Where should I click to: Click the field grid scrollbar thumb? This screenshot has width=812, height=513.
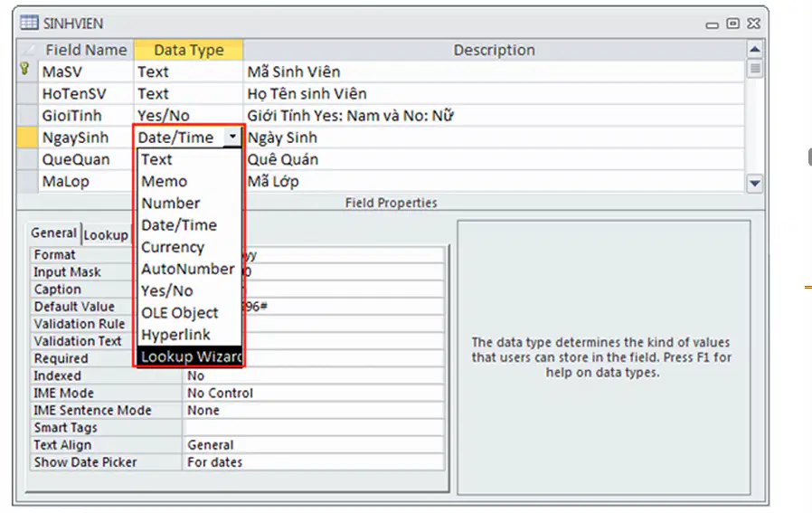755,69
